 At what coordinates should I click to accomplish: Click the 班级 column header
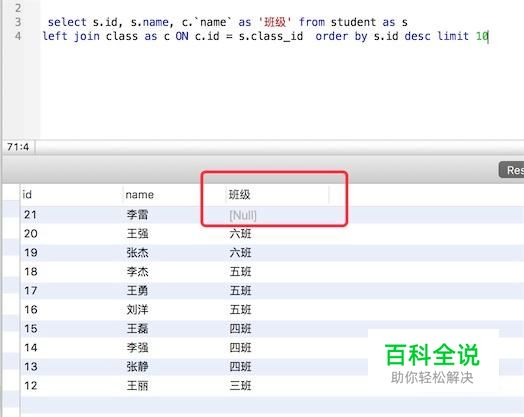tap(240, 194)
